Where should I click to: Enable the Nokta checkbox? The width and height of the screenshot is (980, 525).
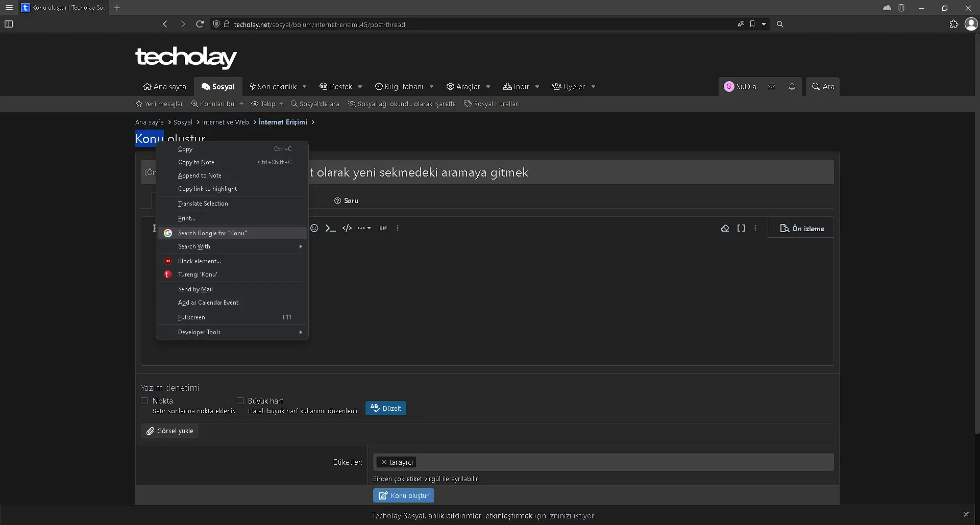click(x=144, y=401)
